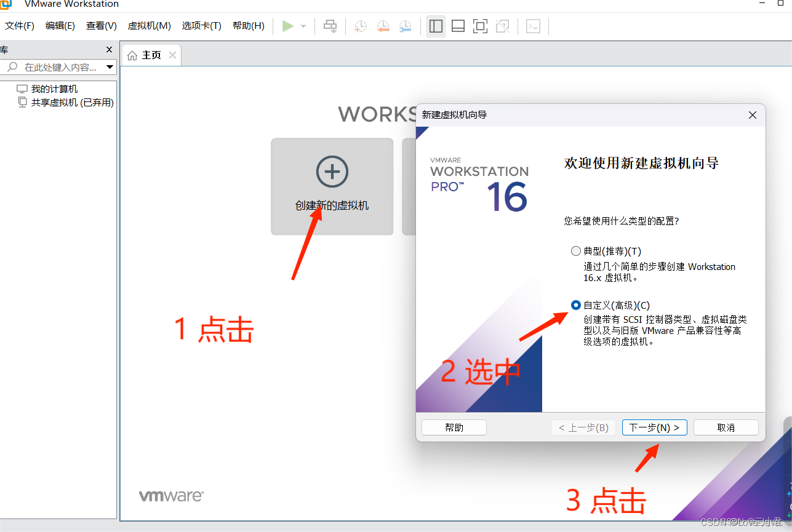Close the home tab
Screen dimensions: 792x532
coord(172,55)
